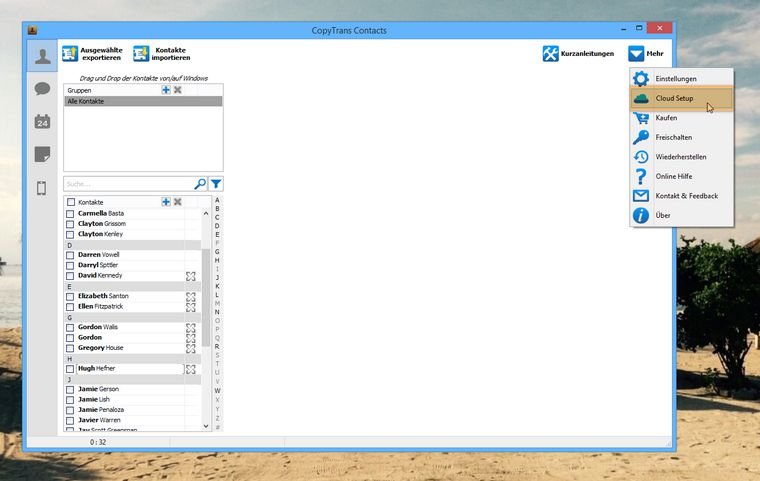Select Cloud Setup menu entry
The height and width of the screenshot is (481, 760).
tap(681, 98)
